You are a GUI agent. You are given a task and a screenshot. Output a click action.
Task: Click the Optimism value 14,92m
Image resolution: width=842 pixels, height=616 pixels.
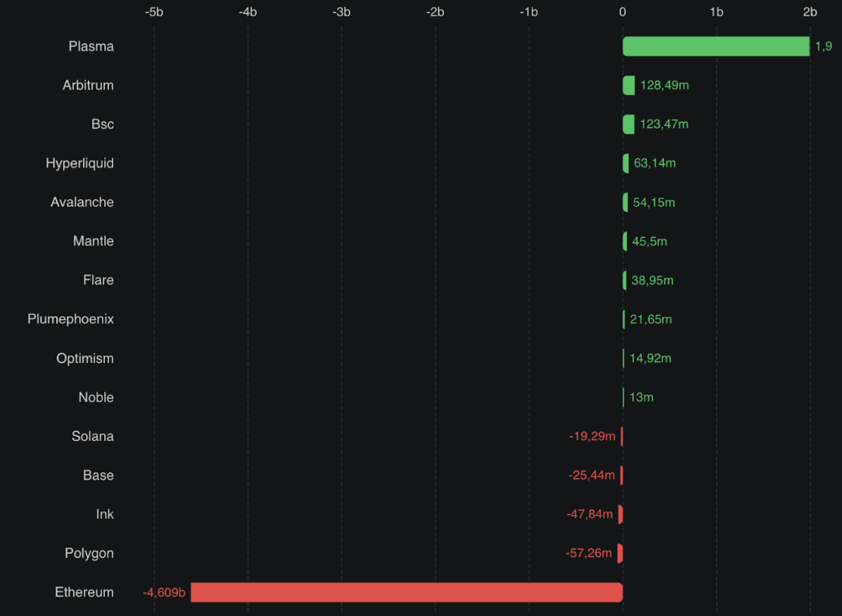pos(650,358)
